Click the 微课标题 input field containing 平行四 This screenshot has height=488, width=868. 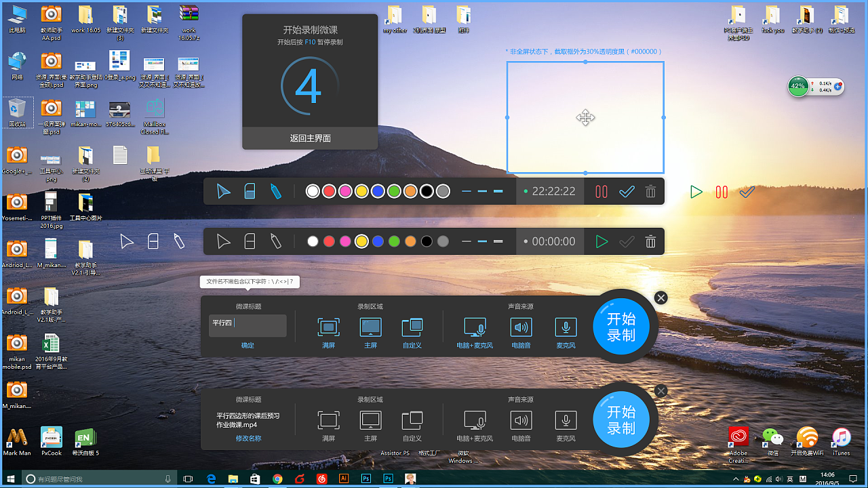pos(248,325)
